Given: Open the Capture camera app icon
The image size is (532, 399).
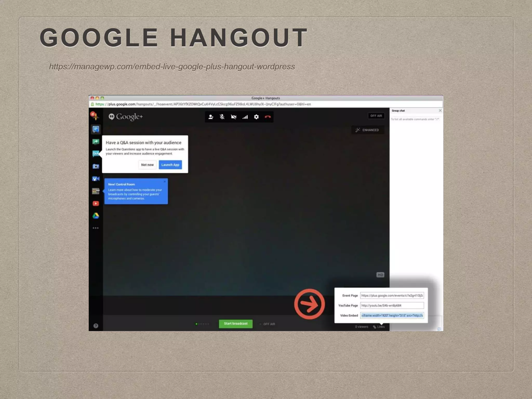Looking at the screenshot, I should tap(96, 166).
